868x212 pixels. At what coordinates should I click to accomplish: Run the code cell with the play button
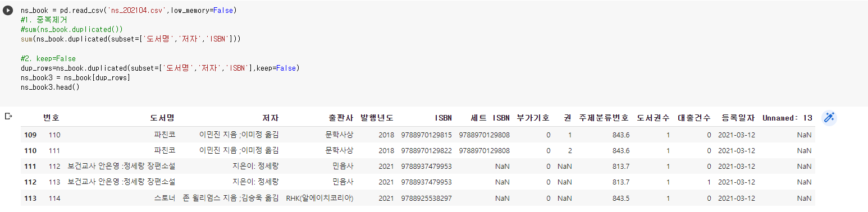point(8,11)
